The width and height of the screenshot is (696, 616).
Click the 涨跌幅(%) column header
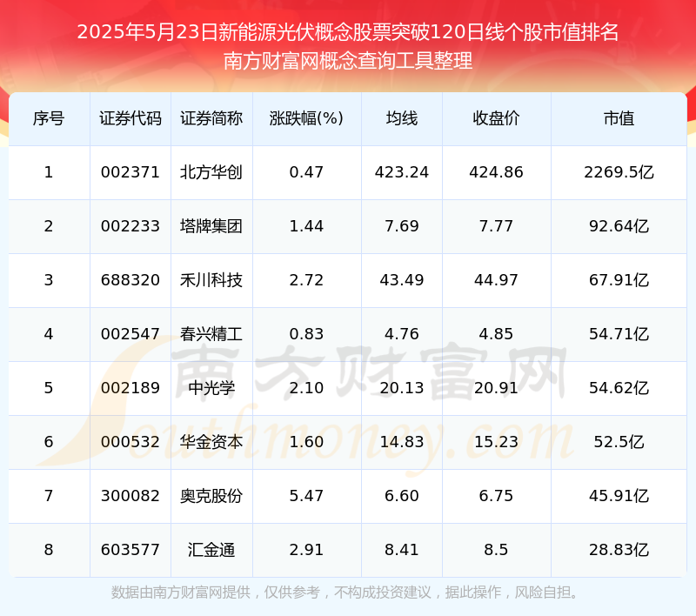[x=306, y=118]
